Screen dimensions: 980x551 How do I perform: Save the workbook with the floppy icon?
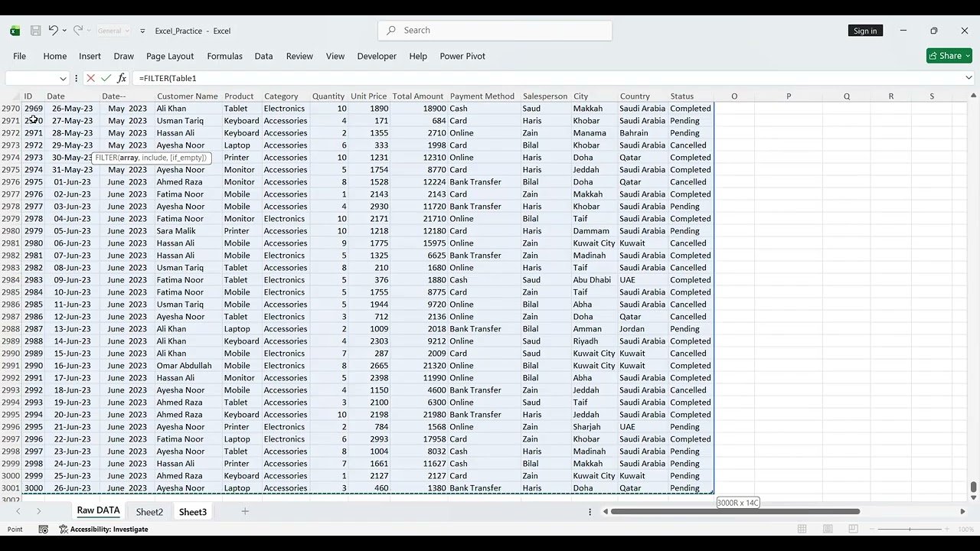tap(35, 31)
